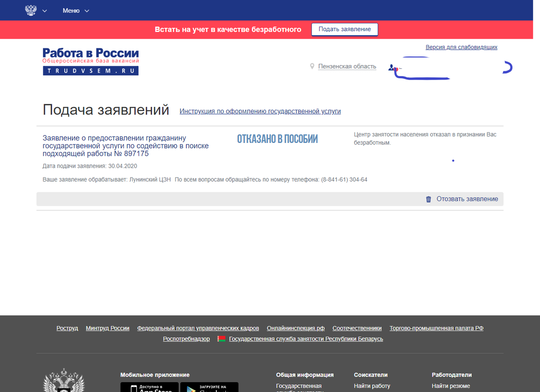Click the Подать заявление button

345,29
